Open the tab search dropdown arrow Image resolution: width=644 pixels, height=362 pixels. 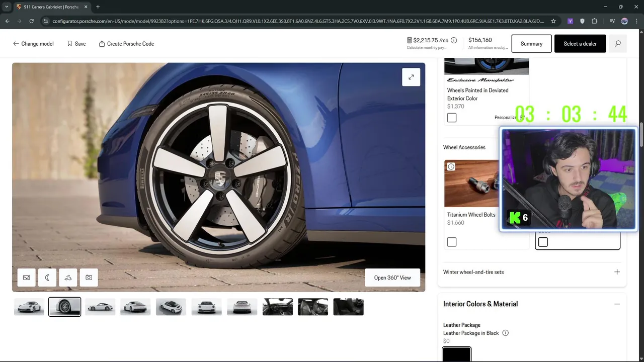pos(7,7)
